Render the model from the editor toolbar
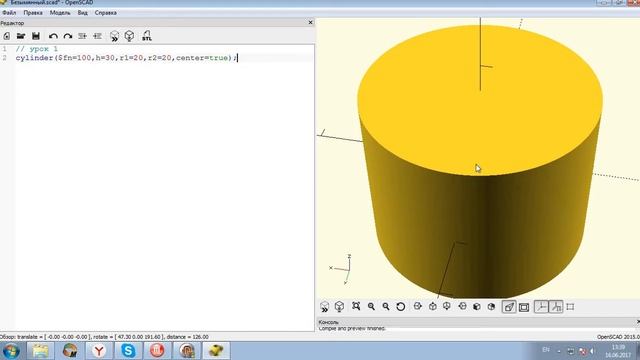The height and width of the screenshot is (360, 640). point(129,36)
